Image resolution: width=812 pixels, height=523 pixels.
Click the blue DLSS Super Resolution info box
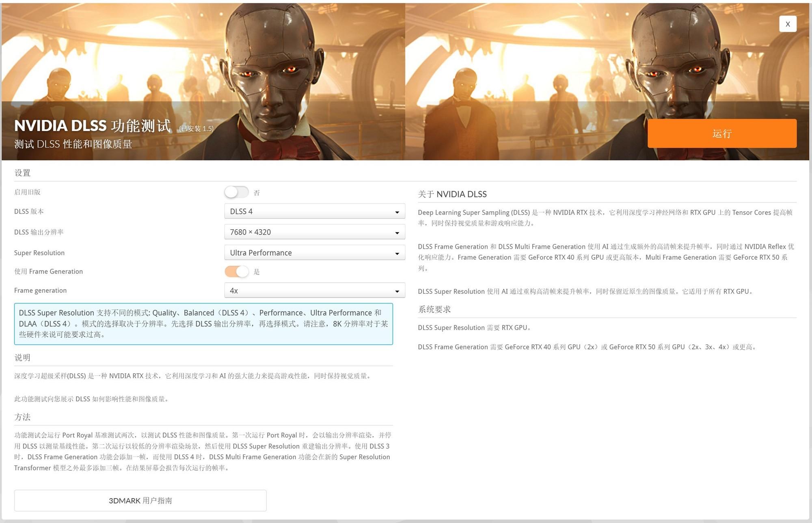point(203,324)
